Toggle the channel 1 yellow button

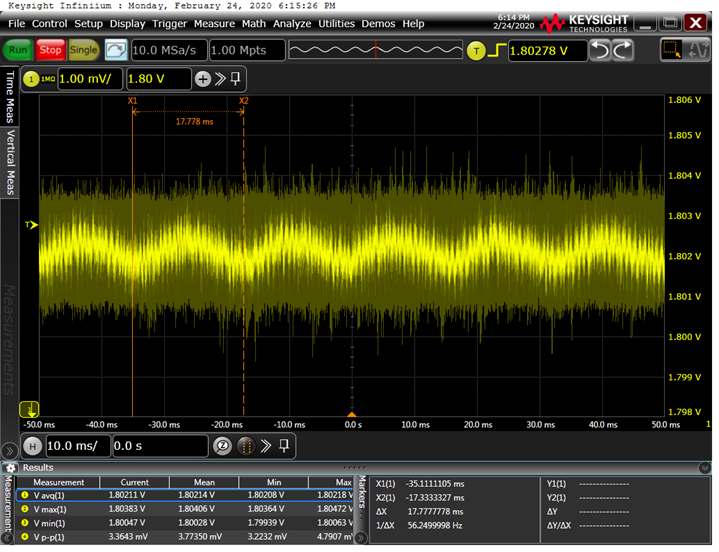[31, 79]
